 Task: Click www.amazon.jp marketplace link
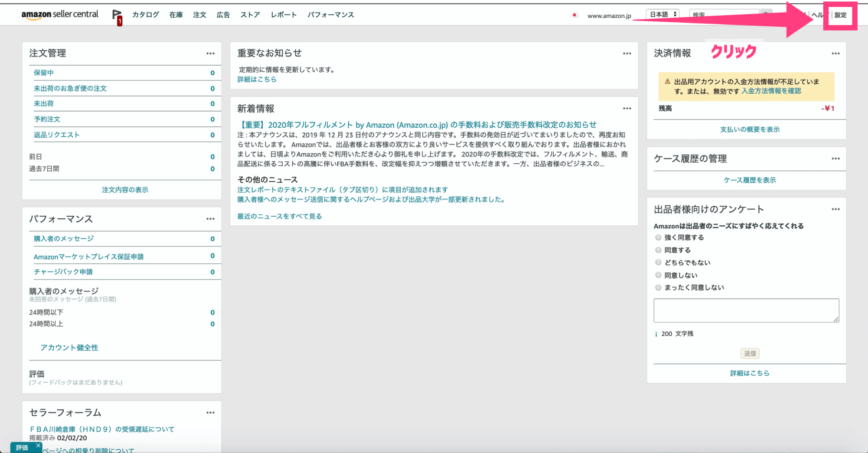[x=609, y=16]
